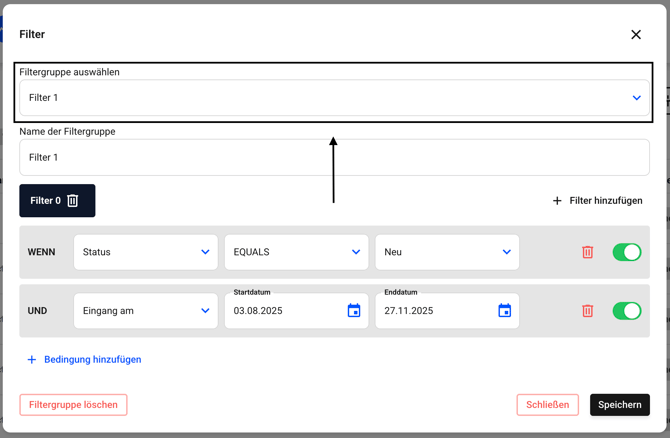Screen dimensions: 670x438
Task: Click plus icon beside Bedingung hinzufügen
Action: [x=32, y=360]
